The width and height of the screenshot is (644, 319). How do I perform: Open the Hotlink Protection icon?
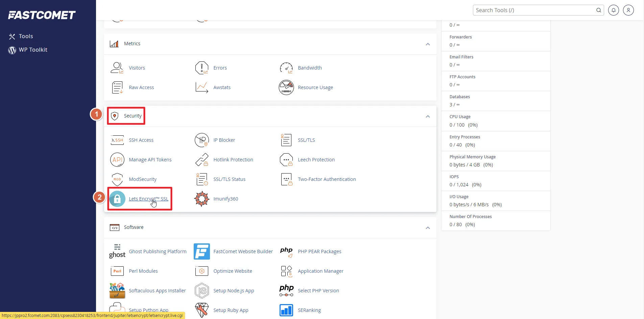(x=202, y=160)
